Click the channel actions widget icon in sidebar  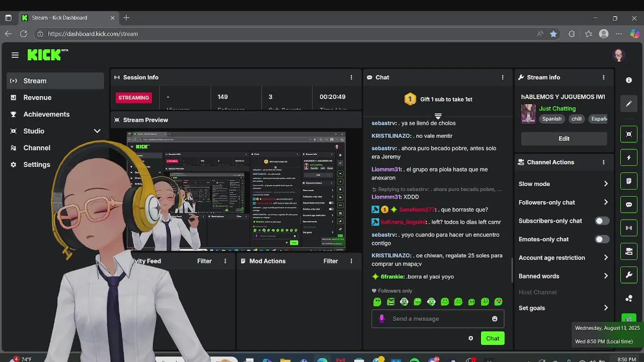(629, 251)
